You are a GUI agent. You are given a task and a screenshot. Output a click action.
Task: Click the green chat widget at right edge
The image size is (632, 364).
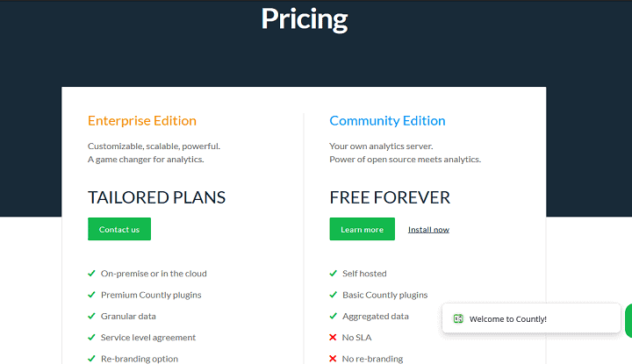coord(628,321)
